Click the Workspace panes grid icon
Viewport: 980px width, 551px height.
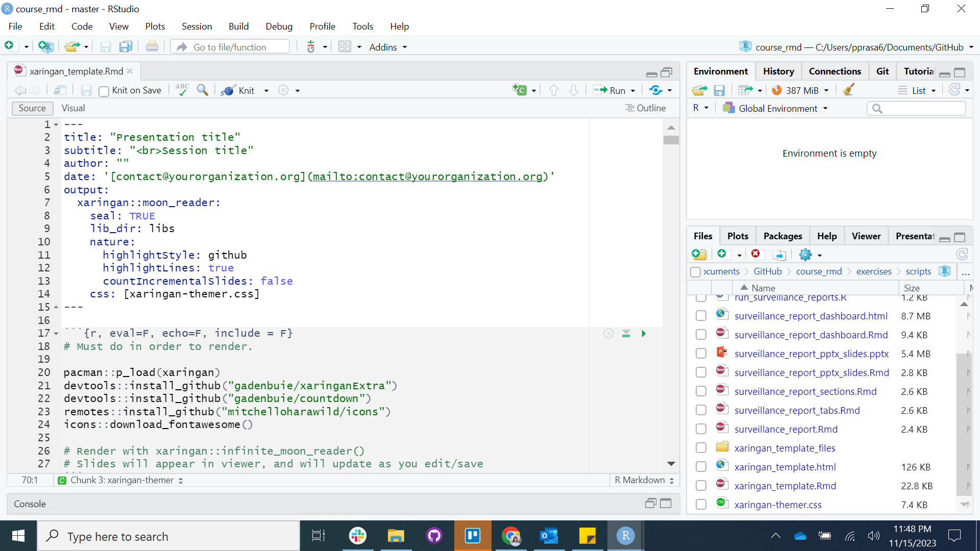coord(345,46)
